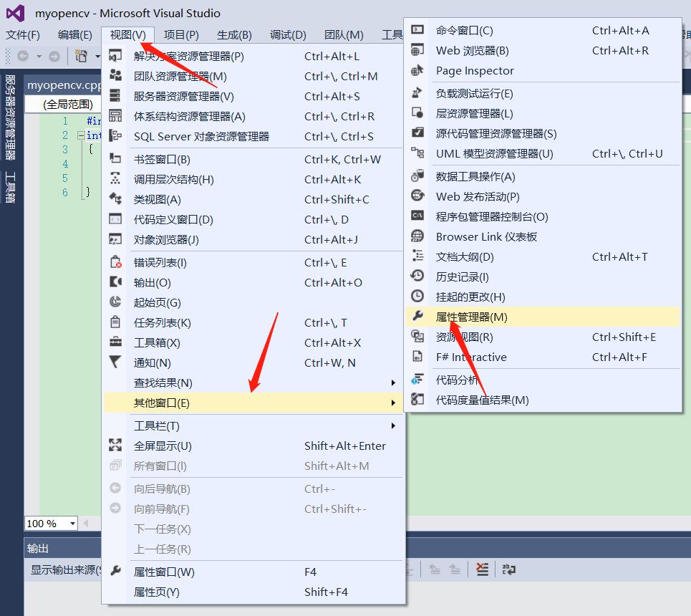This screenshot has height=616, width=691.
Task: Click the 输出 panel title bar
Action: (62, 548)
